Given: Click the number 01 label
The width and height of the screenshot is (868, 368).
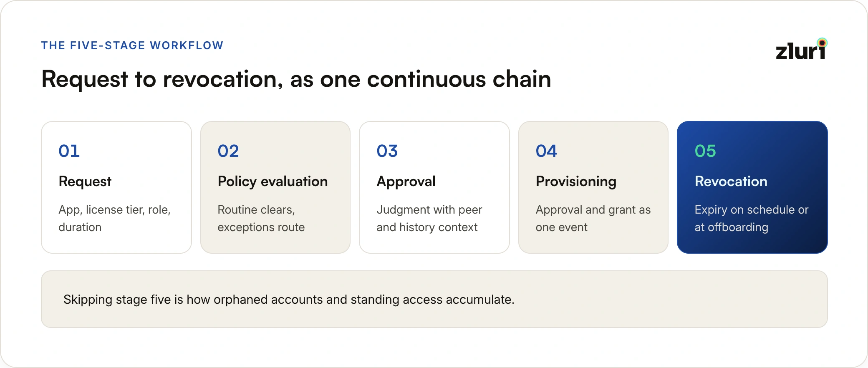Looking at the screenshot, I should click(69, 151).
